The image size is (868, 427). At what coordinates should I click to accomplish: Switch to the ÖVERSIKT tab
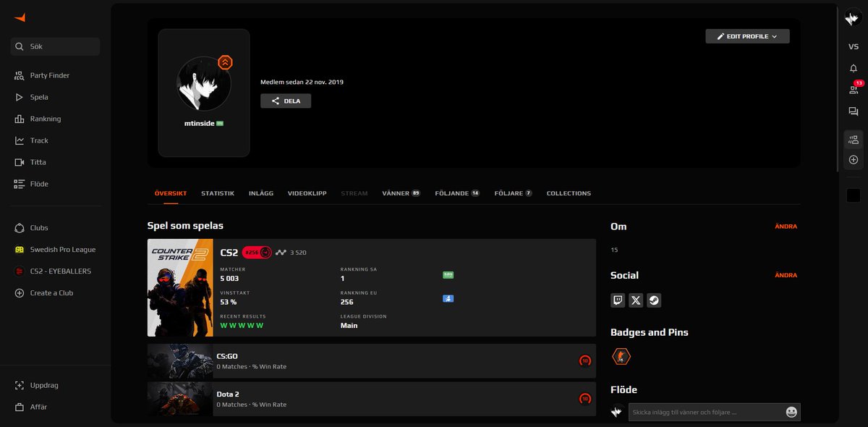coord(171,193)
